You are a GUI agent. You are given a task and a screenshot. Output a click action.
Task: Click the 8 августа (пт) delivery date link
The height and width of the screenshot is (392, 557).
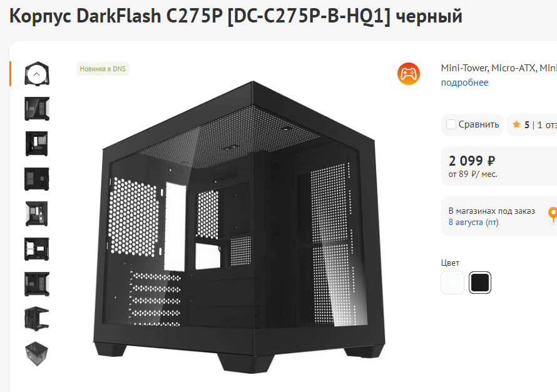474,223
